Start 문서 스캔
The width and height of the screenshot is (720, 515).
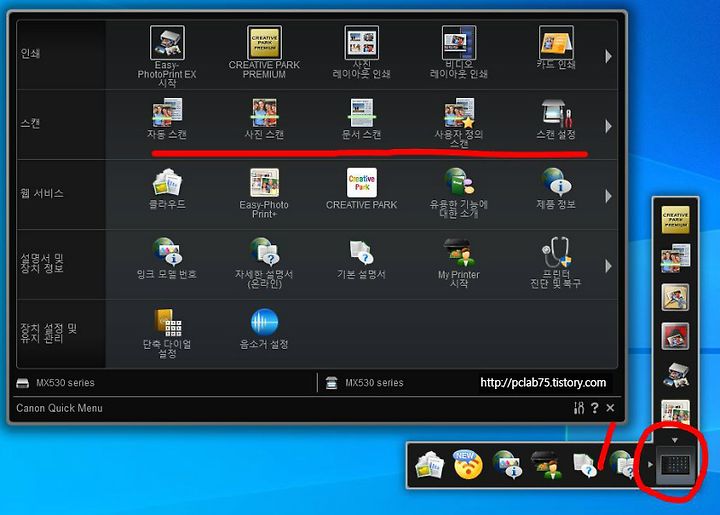tap(362, 118)
